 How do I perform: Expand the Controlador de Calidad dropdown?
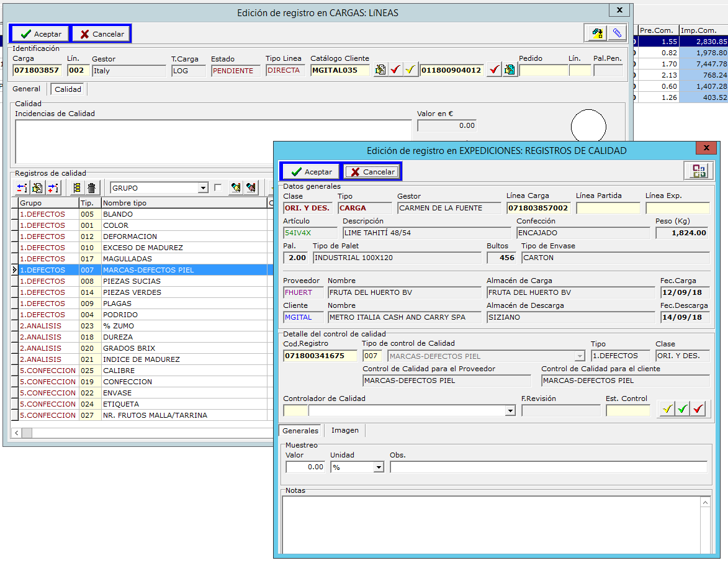(x=510, y=410)
